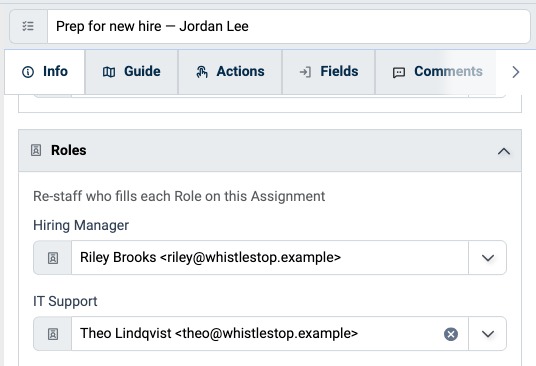Screen dimensions: 536x366
Task: Open the IT Support dropdown arrow
Action: [x=488, y=334]
